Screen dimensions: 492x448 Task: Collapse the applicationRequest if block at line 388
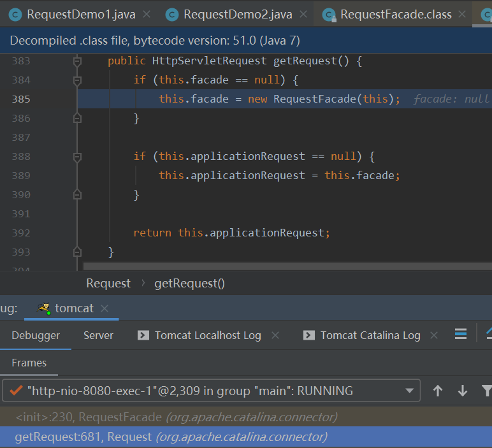[x=77, y=157]
